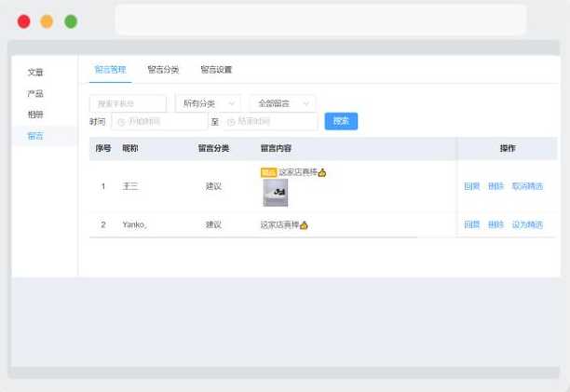570x392 pixels.
Task: Select the nickname 王三 cell
Action: click(x=130, y=186)
